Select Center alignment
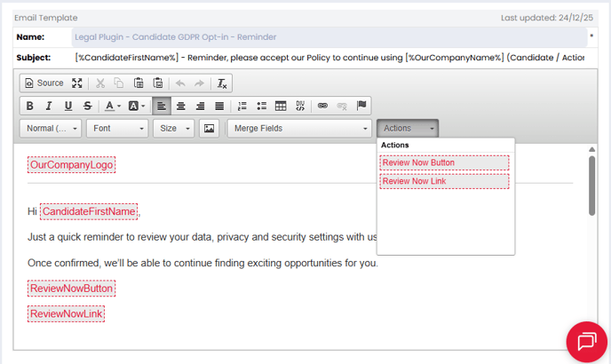 coord(181,106)
